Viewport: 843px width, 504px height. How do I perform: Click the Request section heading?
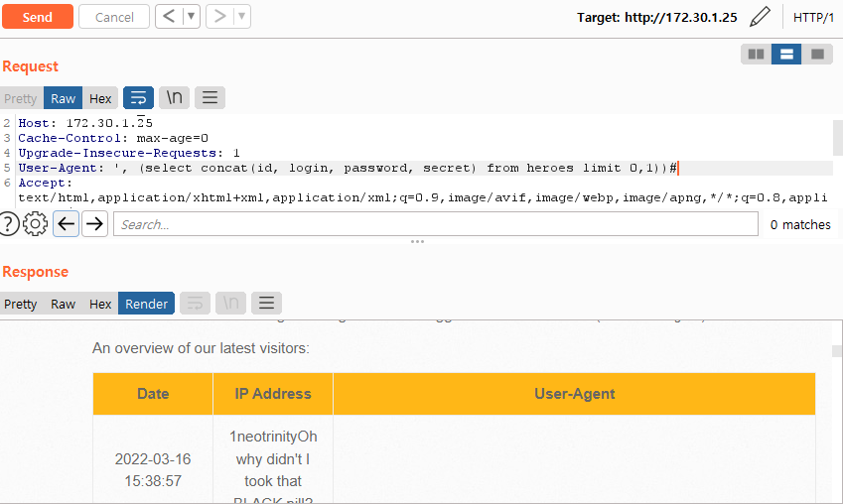pyautogui.click(x=30, y=66)
